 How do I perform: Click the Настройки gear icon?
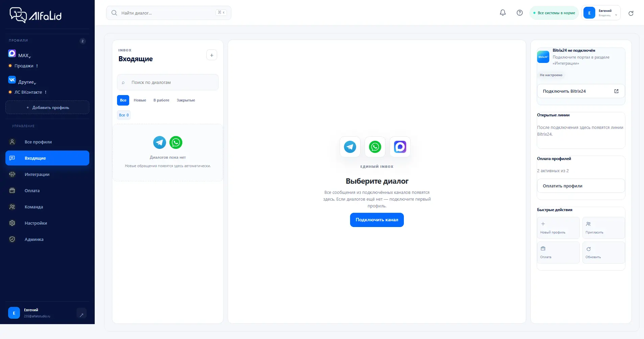coord(12,223)
